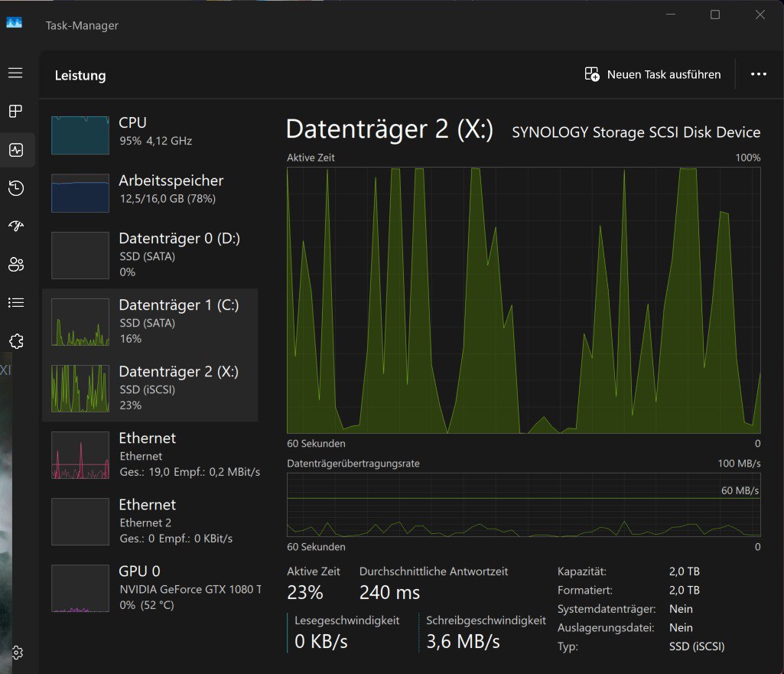The width and height of the screenshot is (784, 674).
Task: Click the 3,6 MB/s write speed value
Action: coord(463,642)
